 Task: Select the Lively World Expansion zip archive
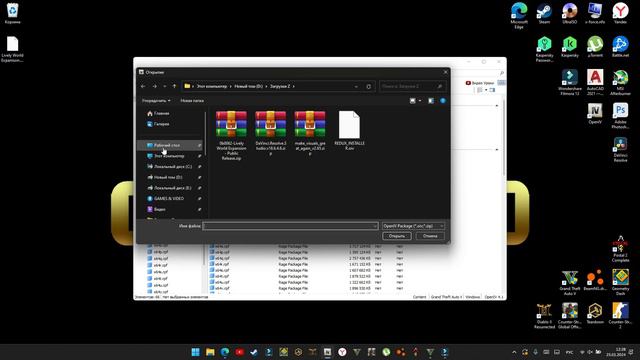pyautogui.click(x=231, y=135)
